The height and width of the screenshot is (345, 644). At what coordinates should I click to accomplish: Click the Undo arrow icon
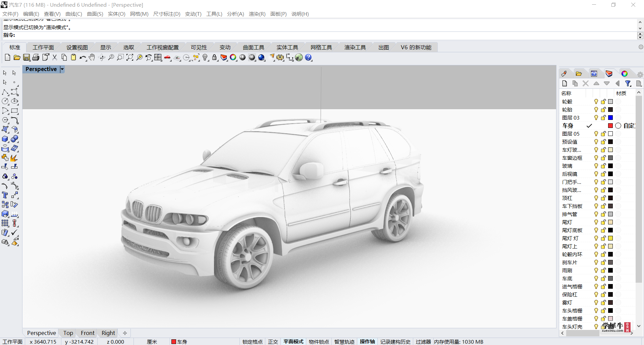83,58
